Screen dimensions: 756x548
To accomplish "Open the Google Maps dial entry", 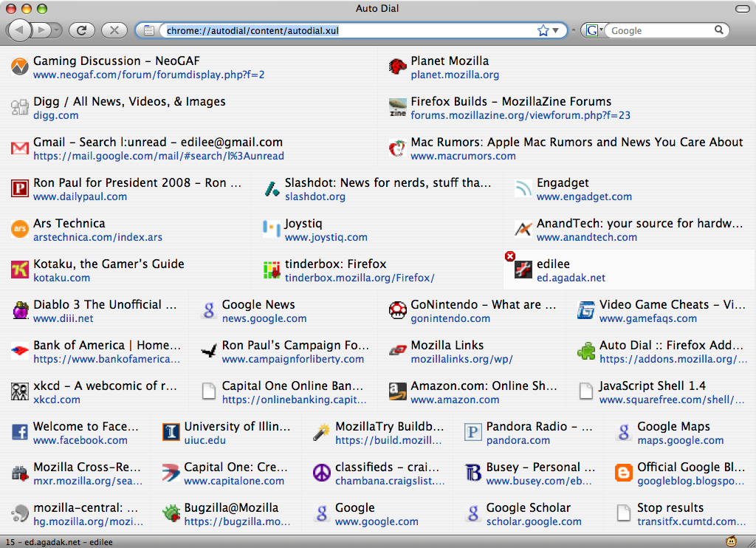I will (x=680, y=433).
